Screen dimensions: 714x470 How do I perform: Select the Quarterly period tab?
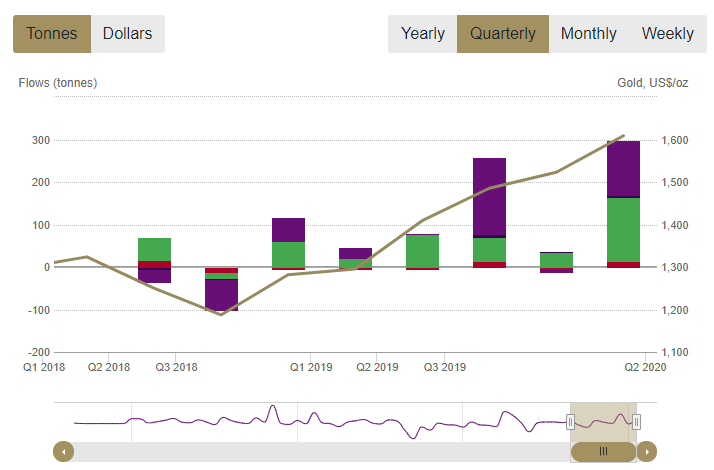click(x=502, y=34)
